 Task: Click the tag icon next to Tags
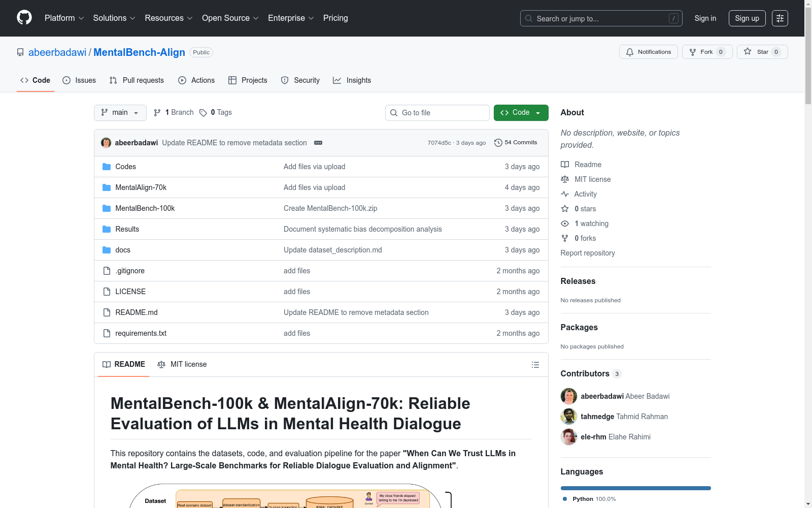coord(203,113)
